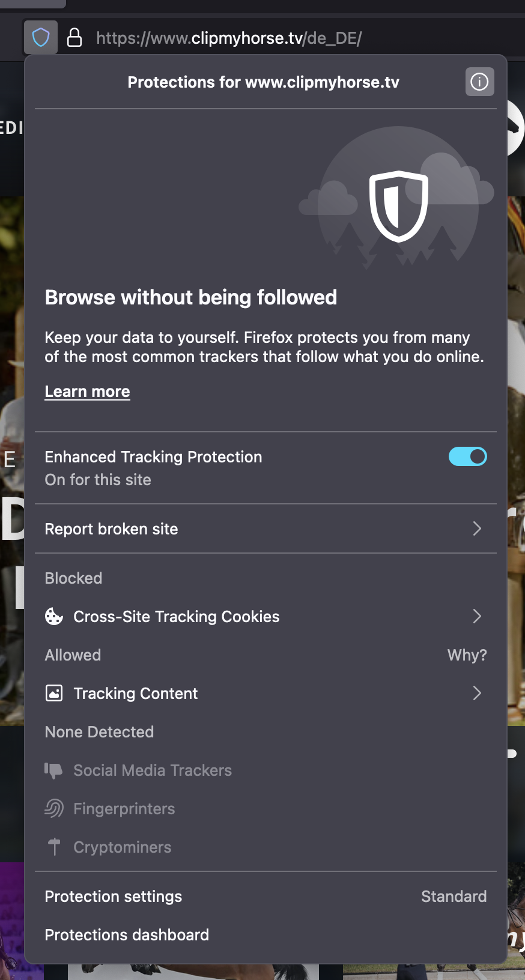This screenshot has width=525, height=980.
Task: Open the Learn more link
Action: (87, 391)
